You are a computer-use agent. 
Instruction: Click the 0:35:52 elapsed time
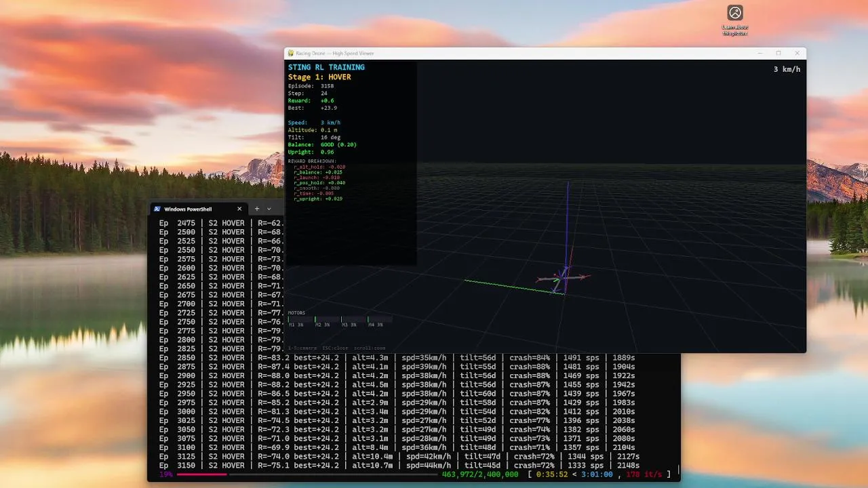553,474
